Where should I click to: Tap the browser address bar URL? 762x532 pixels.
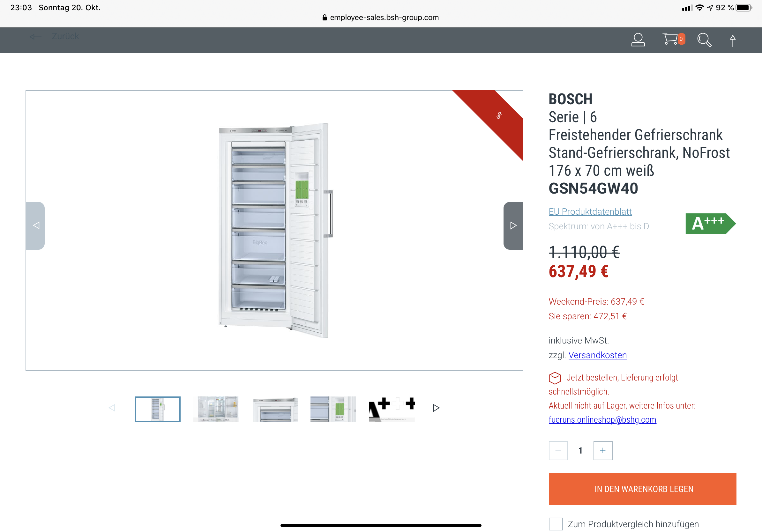coord(381,18)
